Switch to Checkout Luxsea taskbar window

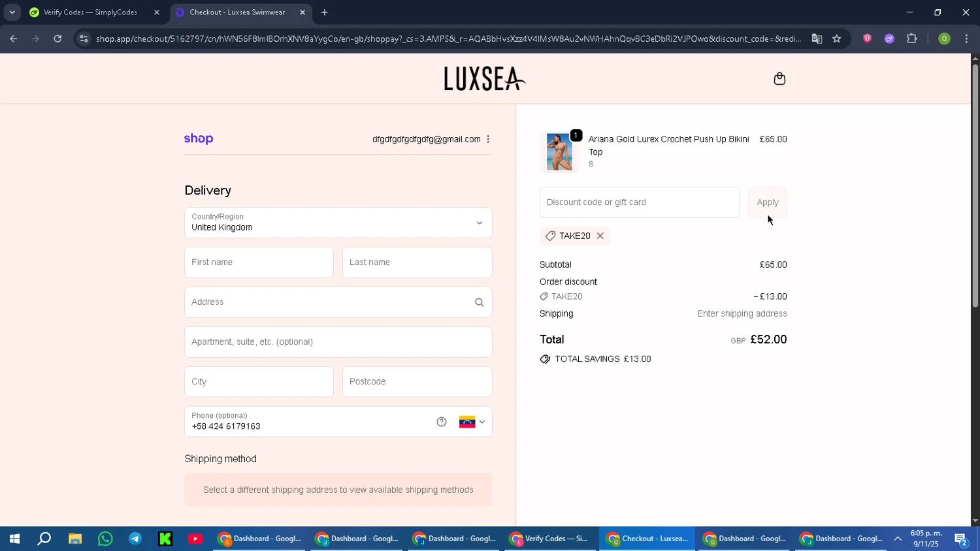click(x=647, y=539)
